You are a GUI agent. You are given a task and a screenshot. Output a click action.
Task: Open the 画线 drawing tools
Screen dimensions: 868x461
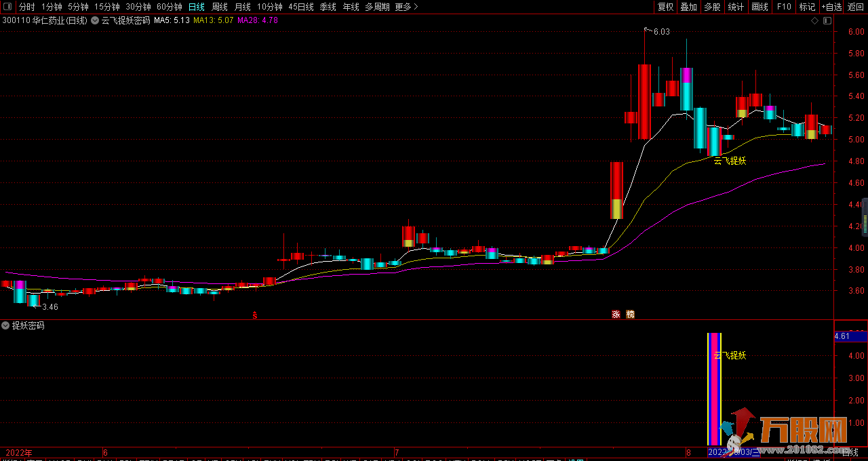(x=760, y=7)
